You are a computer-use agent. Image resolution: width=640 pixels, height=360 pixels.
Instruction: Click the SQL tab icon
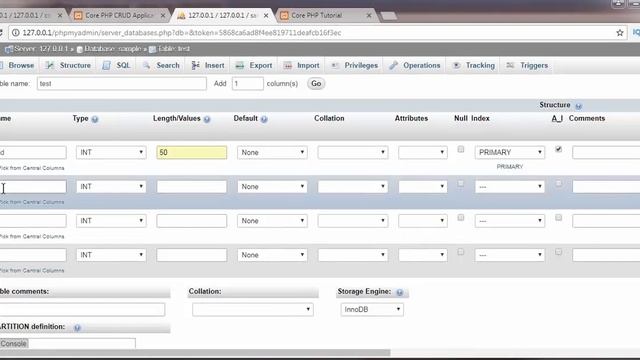[x=106, y=65]
